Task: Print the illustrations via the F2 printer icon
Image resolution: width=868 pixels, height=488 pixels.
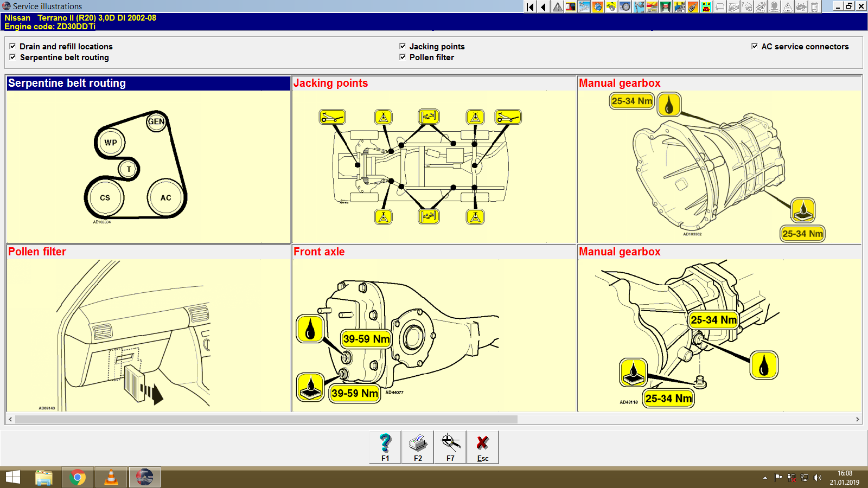Action: [x=418, y=445]
